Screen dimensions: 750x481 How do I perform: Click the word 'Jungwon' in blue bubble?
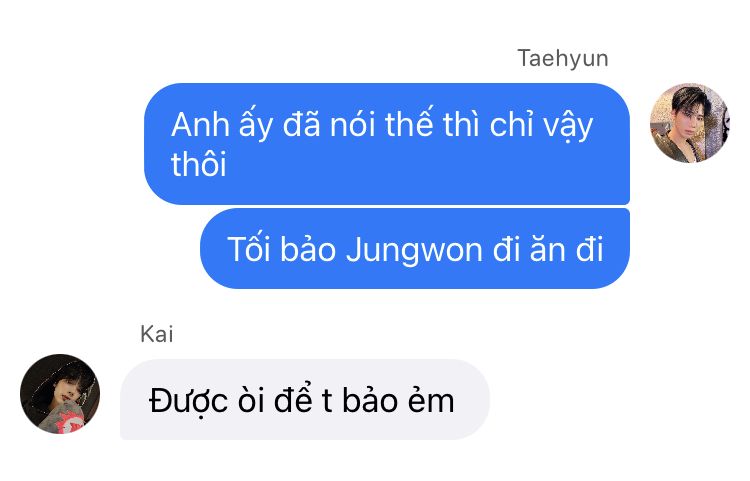point(414,251)
